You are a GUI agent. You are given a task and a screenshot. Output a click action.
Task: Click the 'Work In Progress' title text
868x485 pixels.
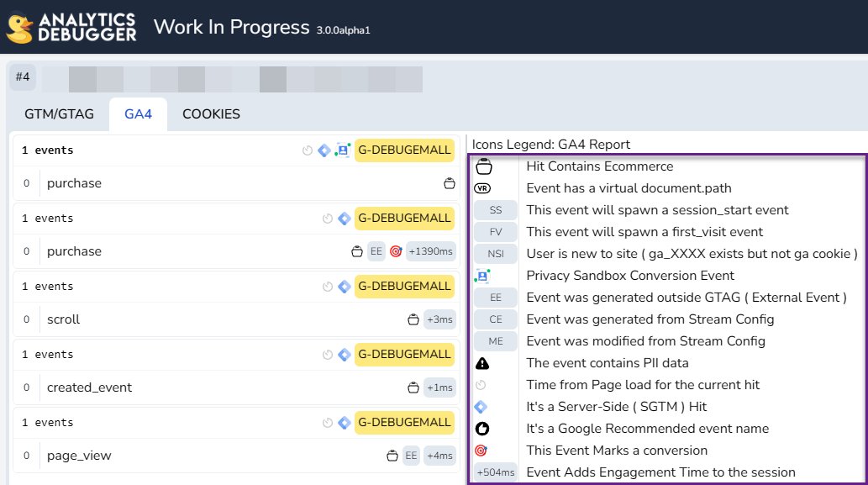pos(231,27)
